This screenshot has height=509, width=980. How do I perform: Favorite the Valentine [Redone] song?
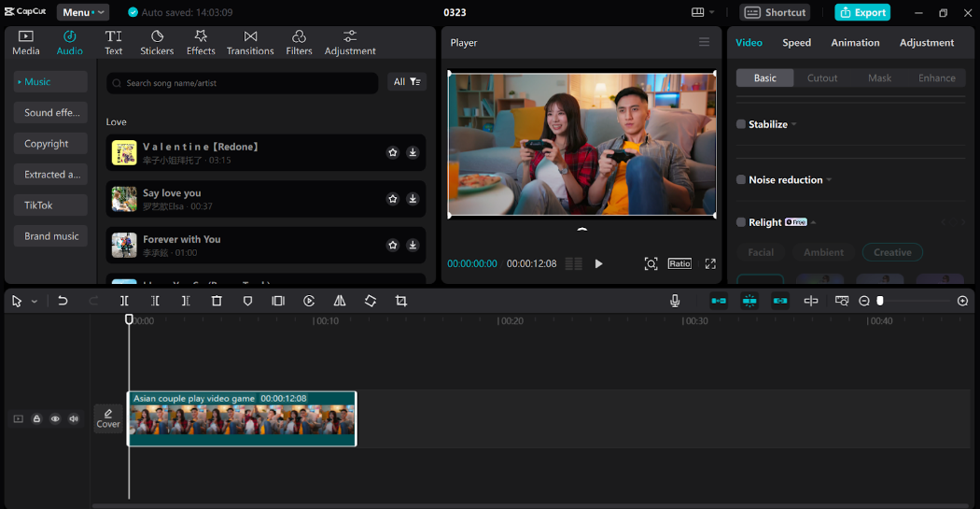point(393,152)
